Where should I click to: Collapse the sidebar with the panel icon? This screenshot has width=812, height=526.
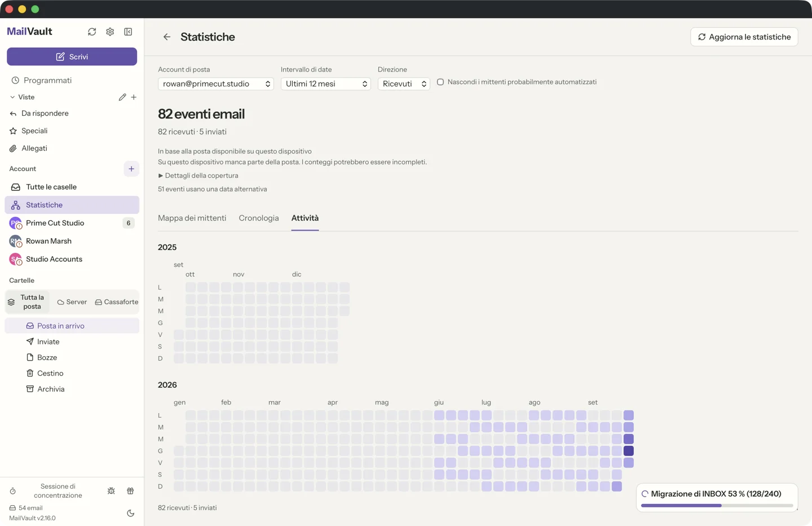pos(128,32)
